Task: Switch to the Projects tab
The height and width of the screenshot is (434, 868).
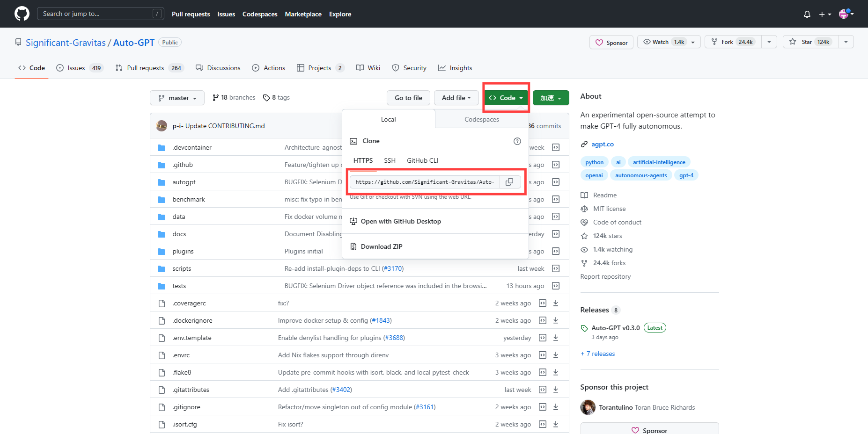Action: click(321, 68)
